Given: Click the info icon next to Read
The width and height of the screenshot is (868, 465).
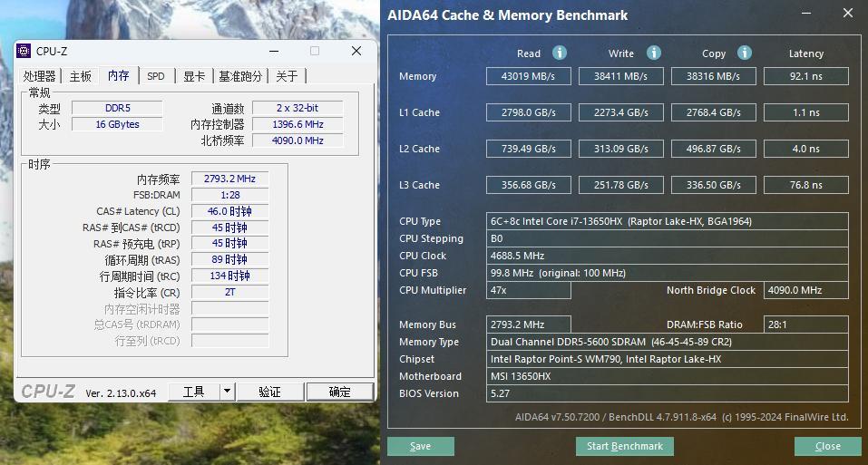Looking at the screenshot, I should tap(560, 53).
